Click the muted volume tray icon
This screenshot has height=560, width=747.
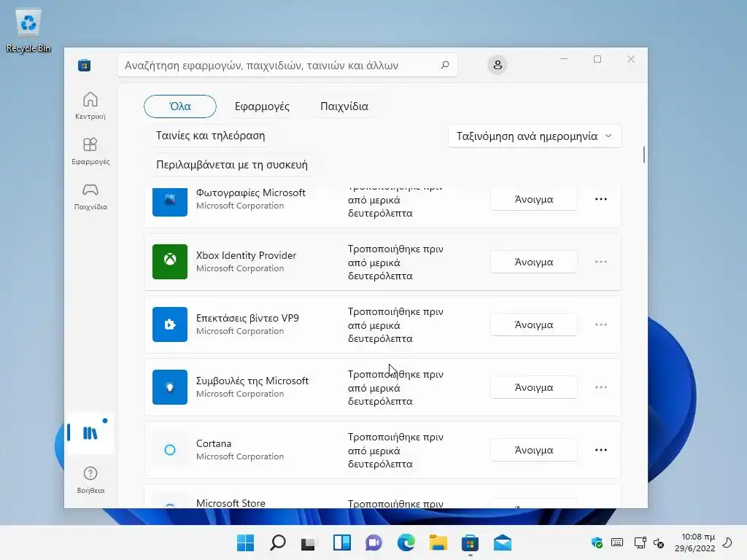659,542
